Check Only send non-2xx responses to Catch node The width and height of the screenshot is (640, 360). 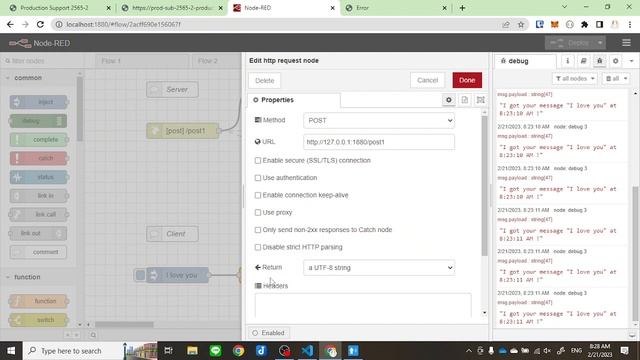(x=258, y=230)
